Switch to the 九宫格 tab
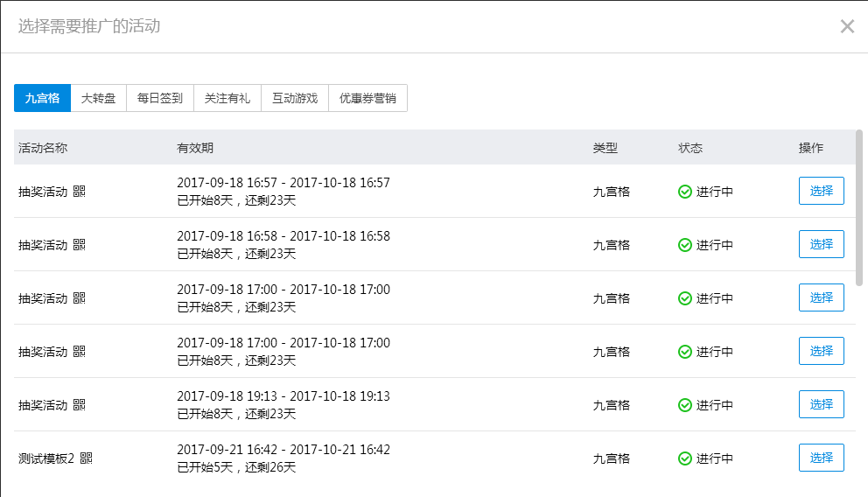The width and height of the screenshot is (868, 497). (x=42, y=98)
